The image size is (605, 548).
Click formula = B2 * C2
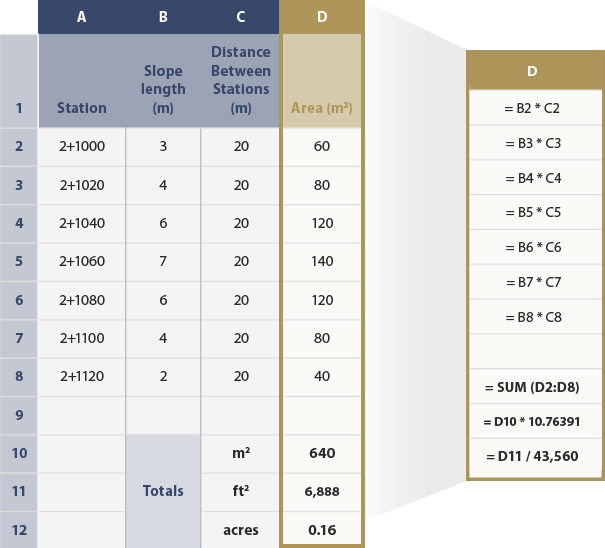pos(535,108)
